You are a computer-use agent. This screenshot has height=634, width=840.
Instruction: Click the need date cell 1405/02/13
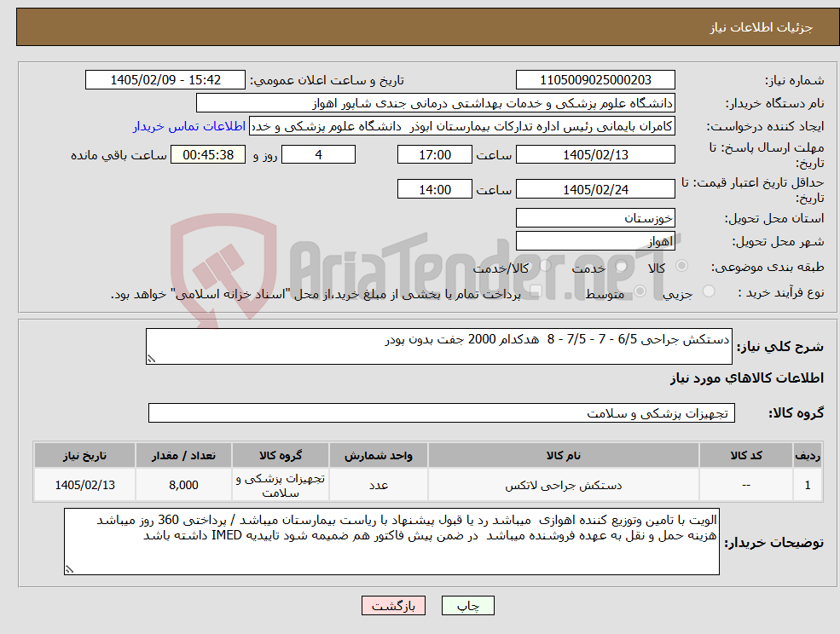point(84,485)
